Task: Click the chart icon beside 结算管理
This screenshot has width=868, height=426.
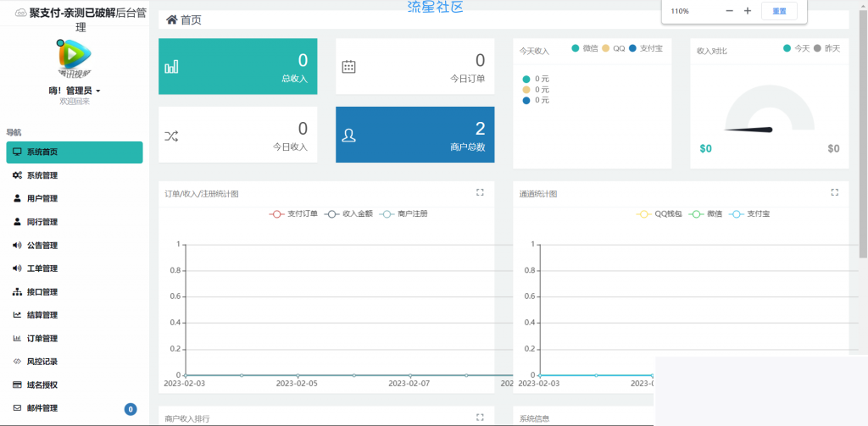Action: pyautogui.click(x=17, y=315)
